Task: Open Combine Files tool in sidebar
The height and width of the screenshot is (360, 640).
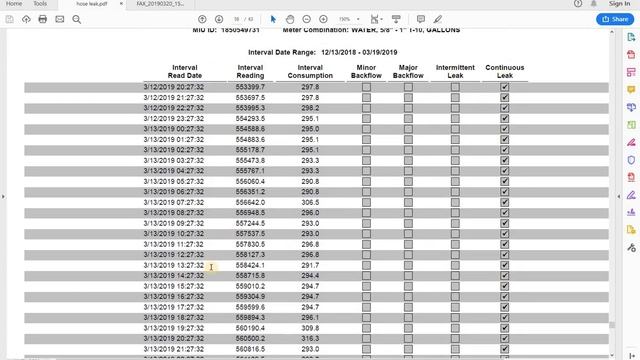Action: [631, 107]
